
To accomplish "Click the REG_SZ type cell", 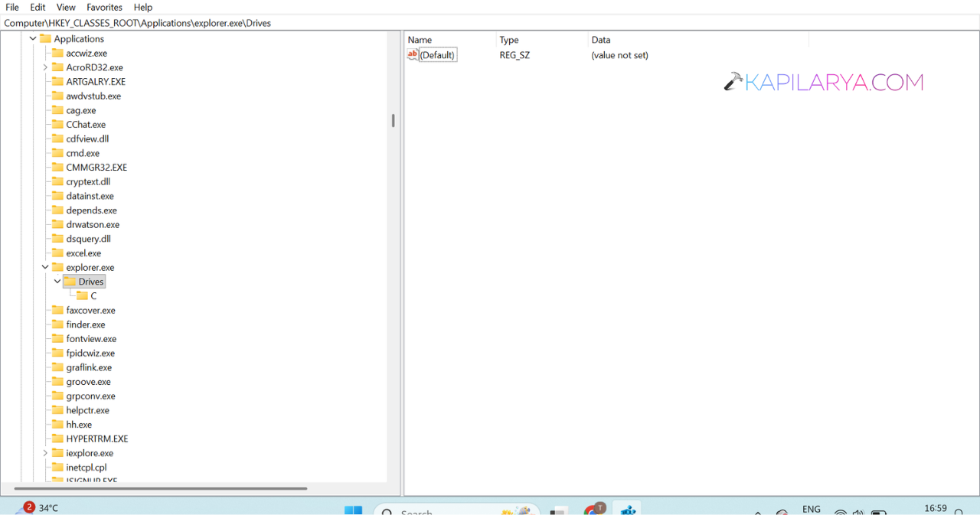I will click(514, 55).
